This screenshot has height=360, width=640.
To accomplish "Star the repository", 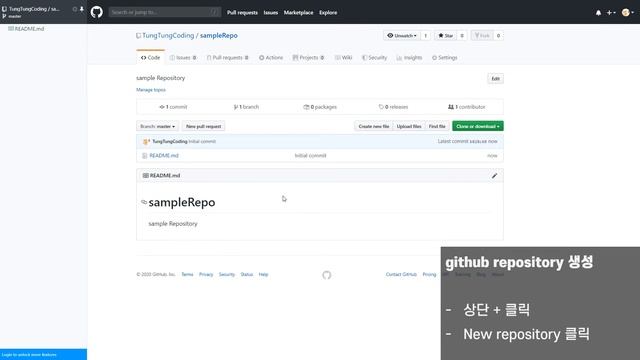I will coord(446,36).
